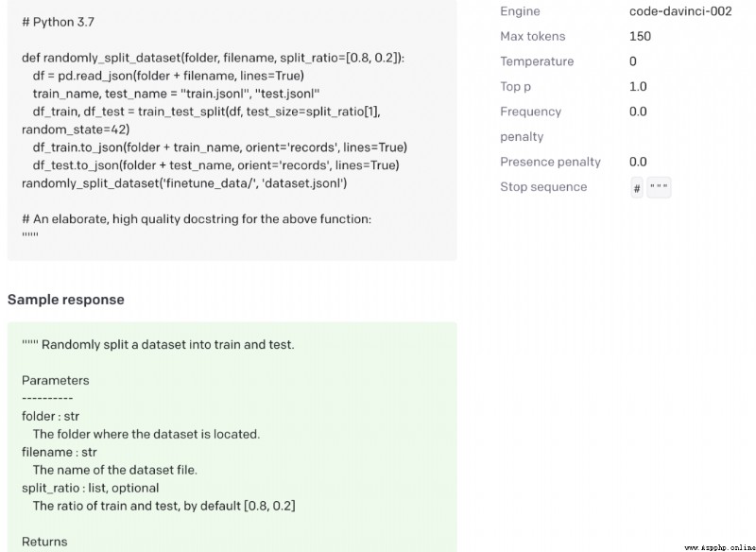Click the 'split_ratio : list, optional' line
The height and width of the screenshot is (552, 756).
pos(90,488)
